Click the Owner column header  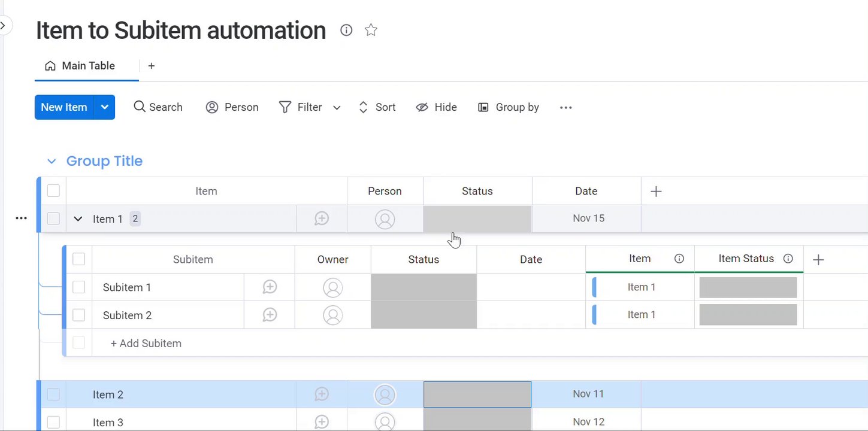[x=333, y=259]
